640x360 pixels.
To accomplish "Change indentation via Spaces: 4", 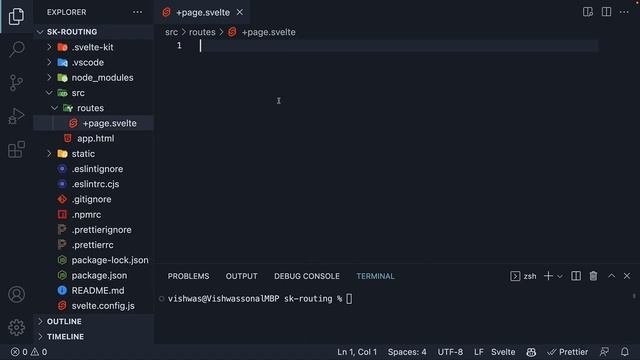I will click(x=407, y=352).
